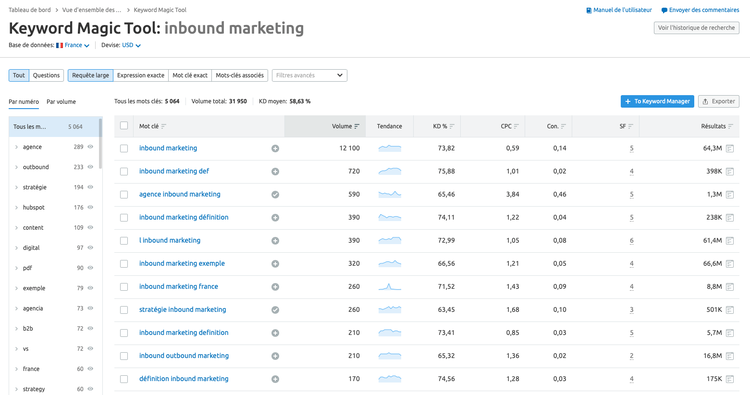The height and width of the screenshot is (395, 750).
Task: Select the Questions filter tab
Action: (x=46, y=76)
